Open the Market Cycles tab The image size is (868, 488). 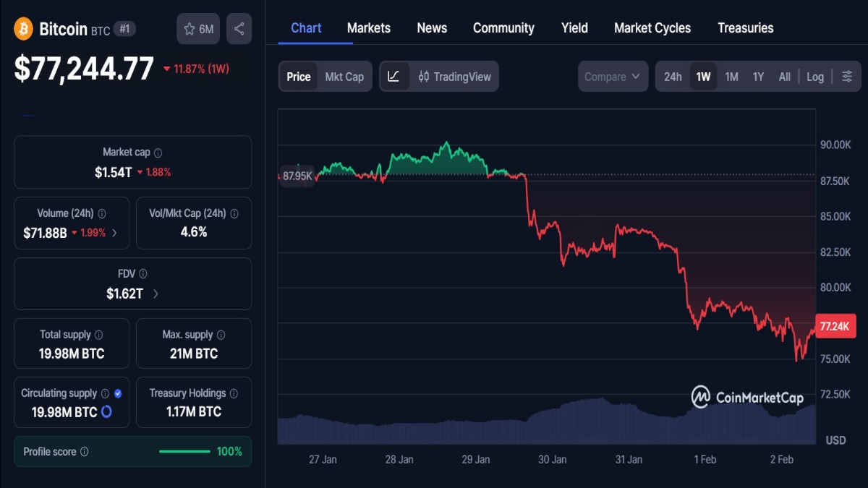pos(652,28)
